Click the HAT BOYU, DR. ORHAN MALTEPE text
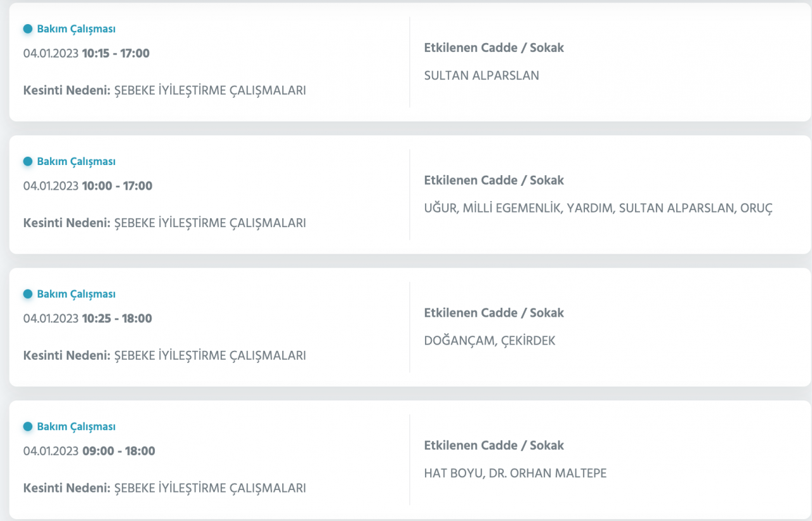This screenshot has width=812, height=521. coord(515,473)
